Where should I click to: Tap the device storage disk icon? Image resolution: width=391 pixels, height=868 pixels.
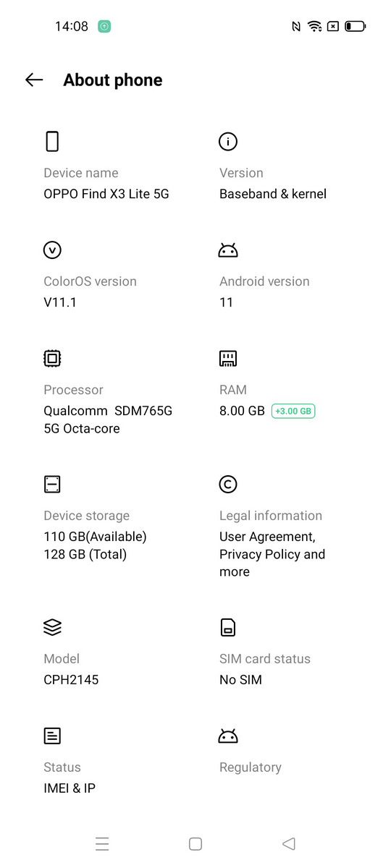point(52,485)
